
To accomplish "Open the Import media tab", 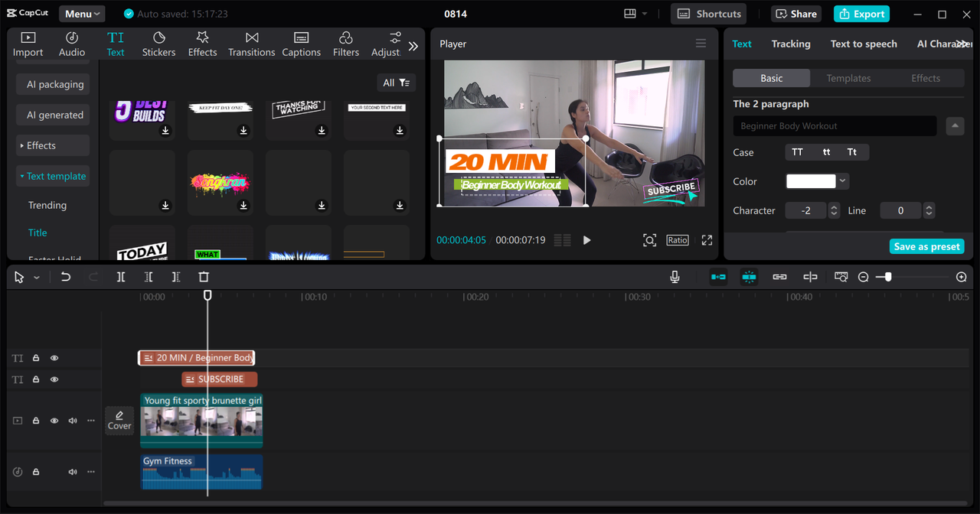I will click(28, 44).
